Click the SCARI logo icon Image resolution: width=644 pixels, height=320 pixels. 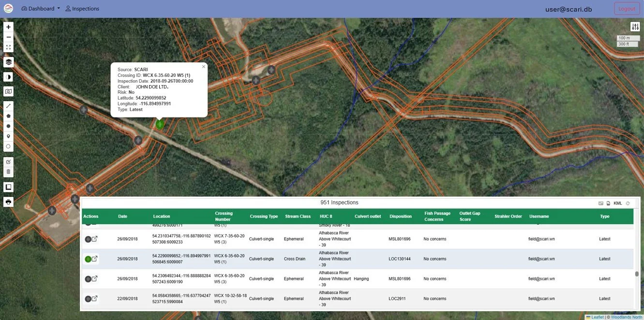pos(9,9)
